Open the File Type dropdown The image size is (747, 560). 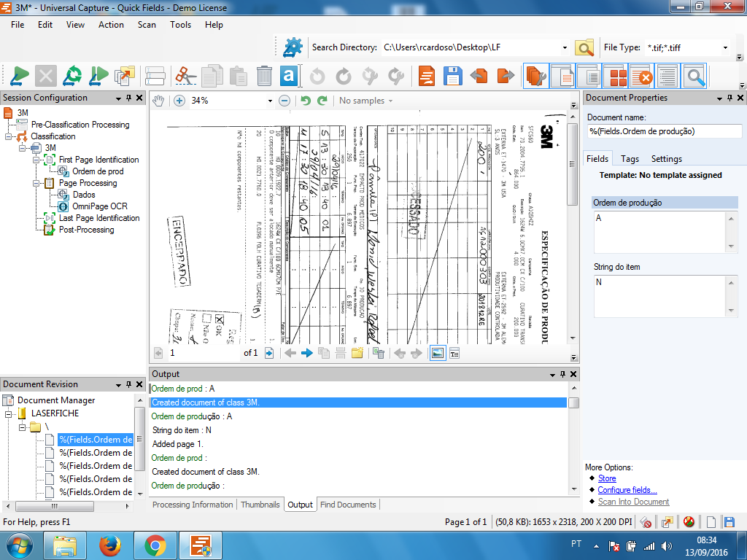tap(725, 48)
